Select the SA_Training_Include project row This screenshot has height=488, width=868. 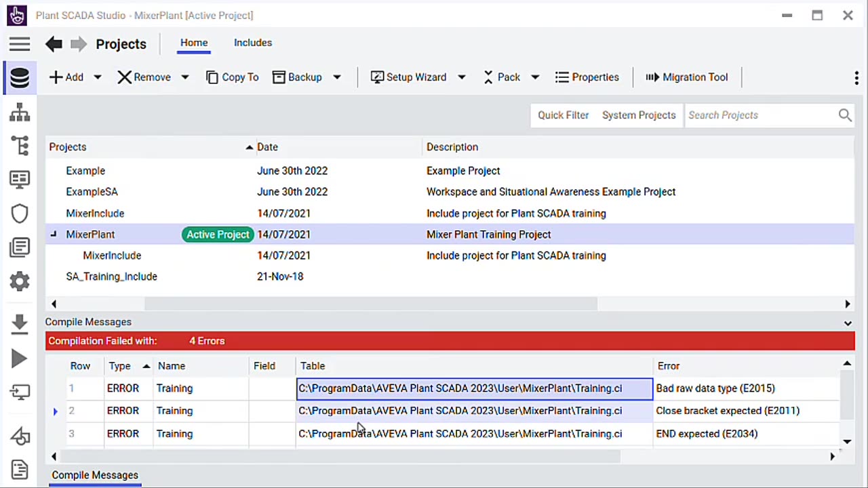[x=450, y=277]
